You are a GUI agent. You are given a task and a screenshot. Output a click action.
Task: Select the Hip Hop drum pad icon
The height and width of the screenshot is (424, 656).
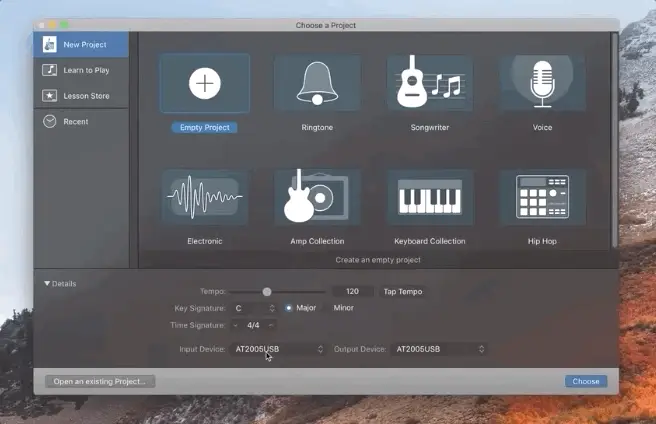pyautogui.click(x=542, y=197)
